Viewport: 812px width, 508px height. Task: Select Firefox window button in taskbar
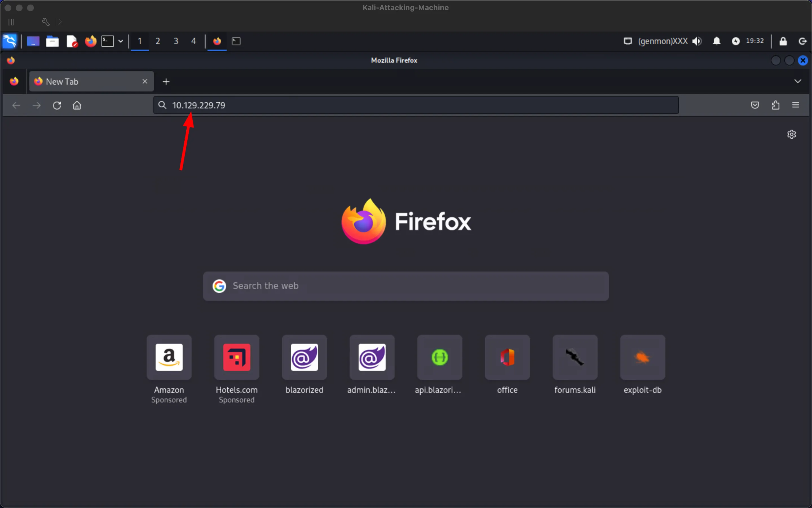pos(217,41)
